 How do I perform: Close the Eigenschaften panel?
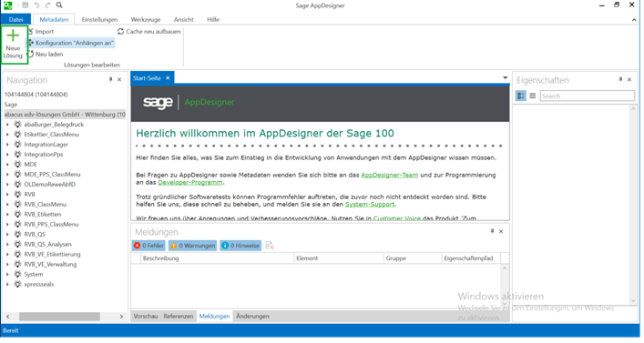coord(629,80)
